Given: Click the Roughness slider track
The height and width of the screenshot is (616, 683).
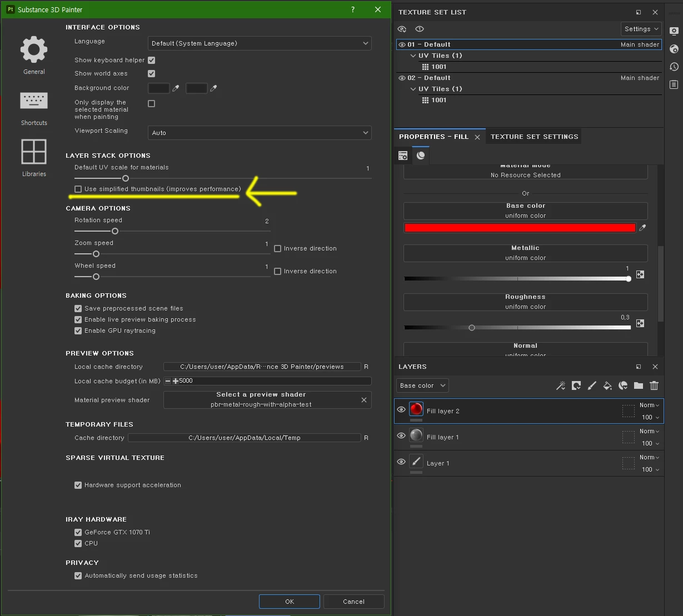Looking at the screenshot, I should tap(517, 328).
